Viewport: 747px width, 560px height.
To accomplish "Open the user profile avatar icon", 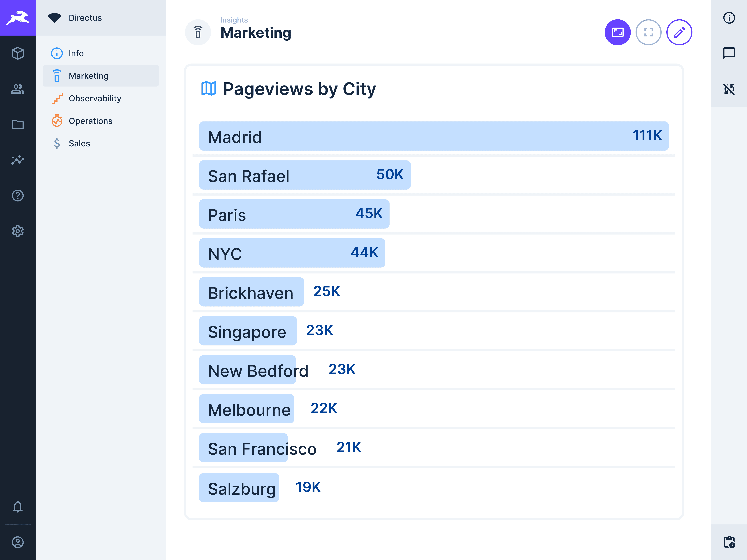I will 17,542.
